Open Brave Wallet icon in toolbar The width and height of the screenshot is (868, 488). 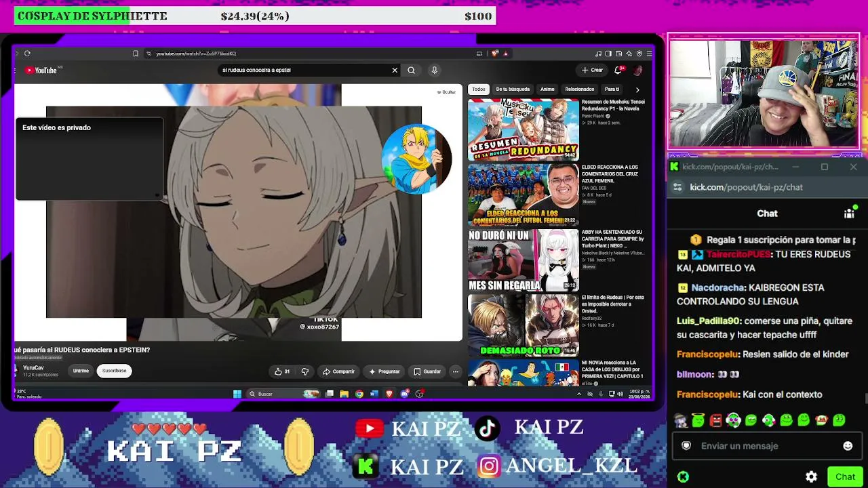[x=619, y=54]
